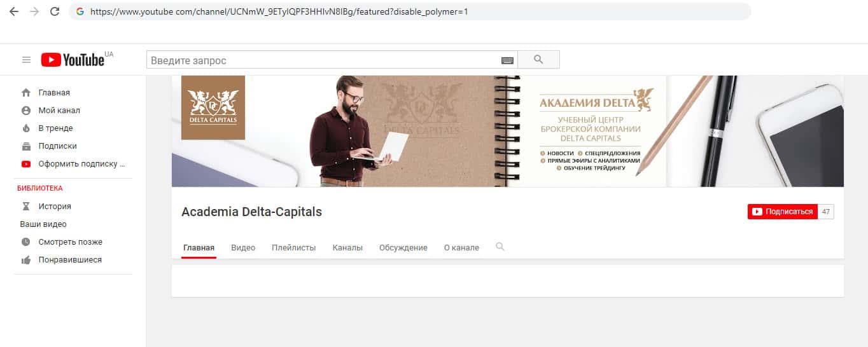The image size is (868, 347).
Task: Switch to the 'Обсуждение' tab
Action: (403, 248)
